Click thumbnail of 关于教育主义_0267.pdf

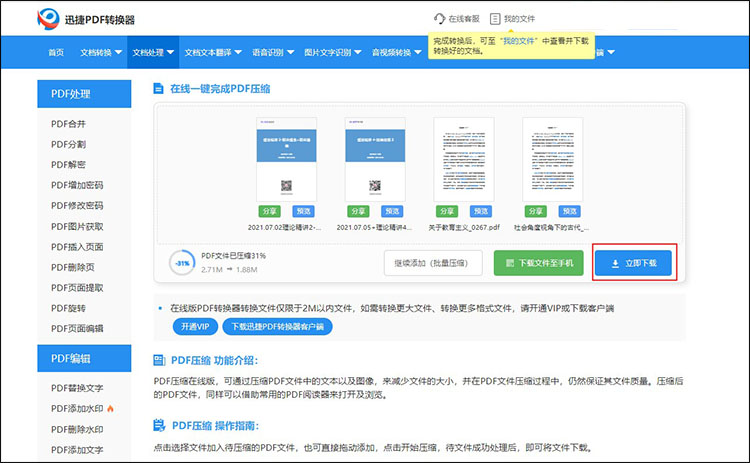pos(463,159)
